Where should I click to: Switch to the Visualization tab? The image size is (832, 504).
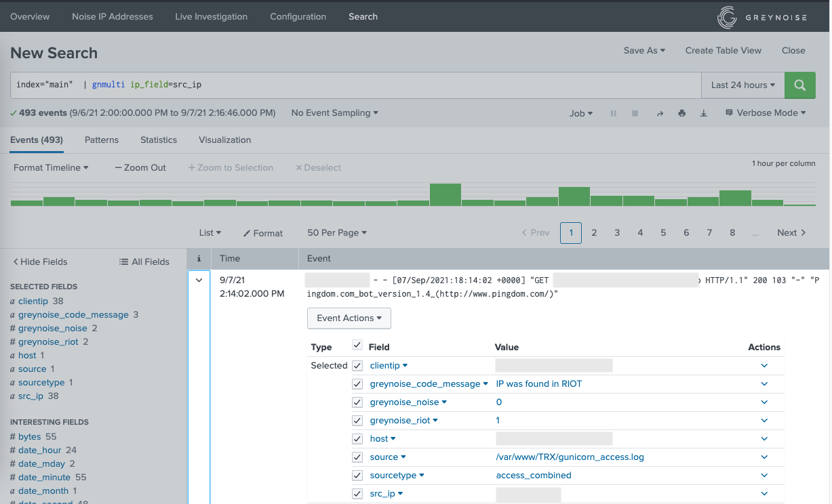click(225, 140)
